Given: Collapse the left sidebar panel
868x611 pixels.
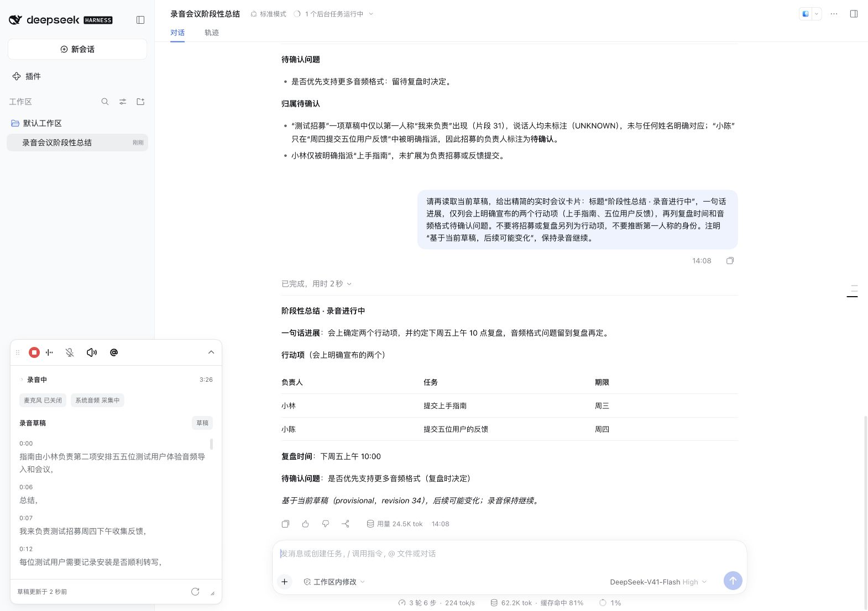Looking at the screenshot, I should pos(140,20).
